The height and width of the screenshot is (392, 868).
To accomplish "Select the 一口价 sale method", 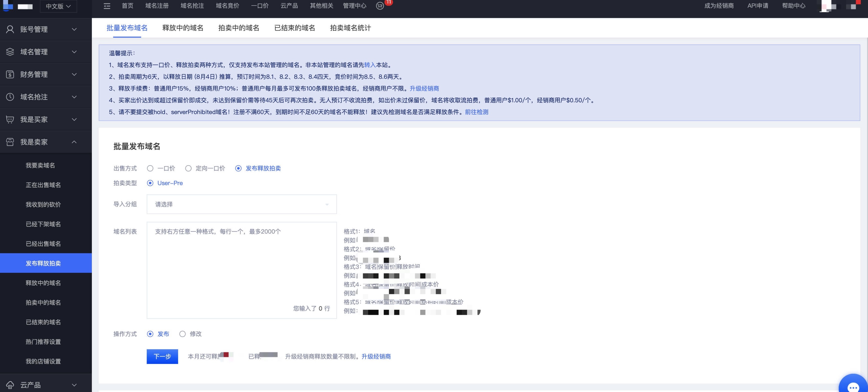I will pyautogui.click(x=150, y=168).
